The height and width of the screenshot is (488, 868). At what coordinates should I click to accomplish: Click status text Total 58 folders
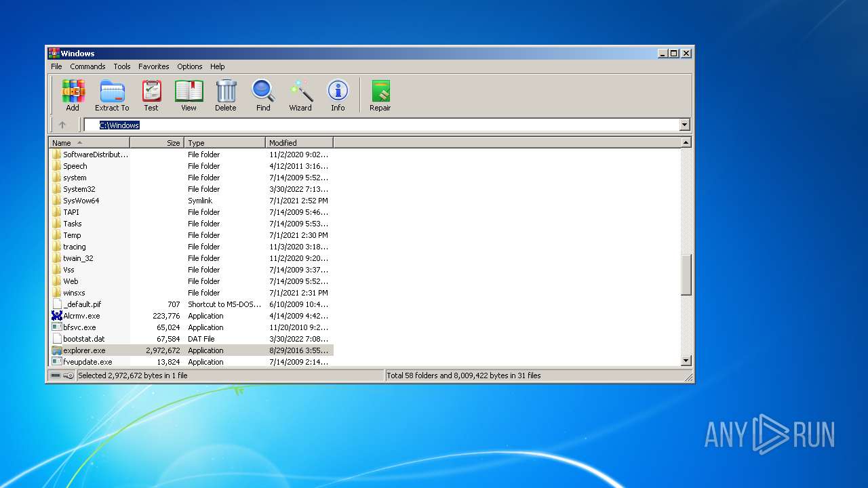click(463, 375)
